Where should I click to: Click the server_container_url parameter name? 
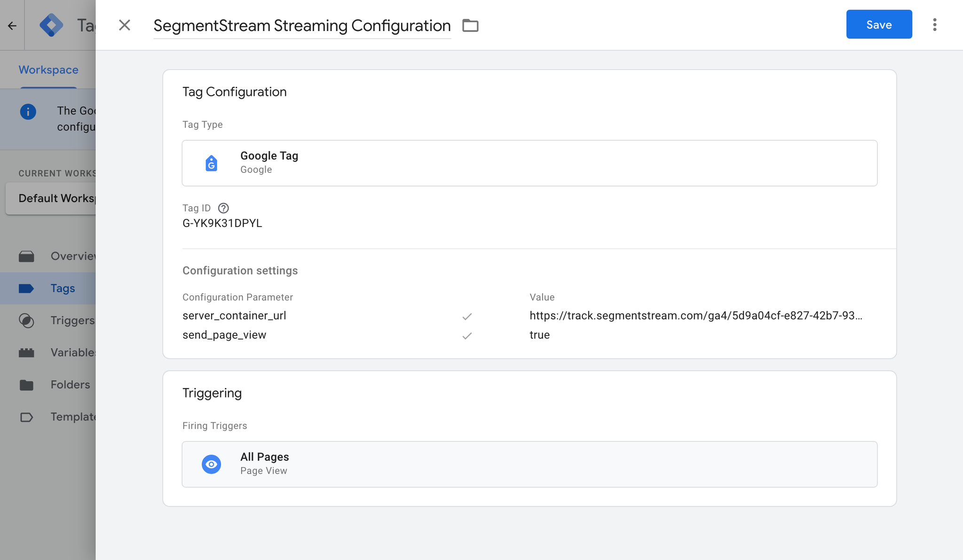pyautogui.click(x=234, y=316)
